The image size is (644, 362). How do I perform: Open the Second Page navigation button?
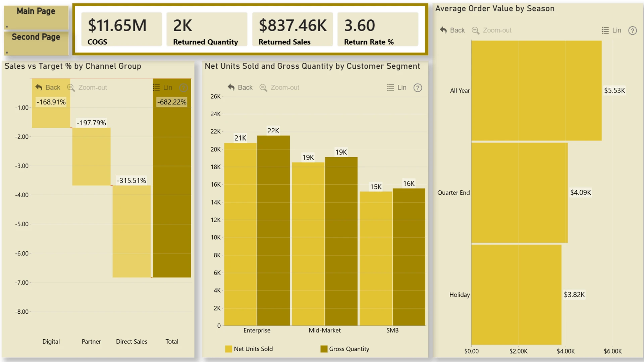(x=36, y=43)
